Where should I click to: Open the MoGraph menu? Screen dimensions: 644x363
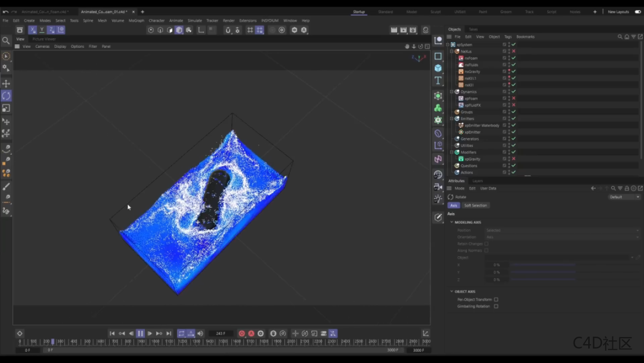136,20
